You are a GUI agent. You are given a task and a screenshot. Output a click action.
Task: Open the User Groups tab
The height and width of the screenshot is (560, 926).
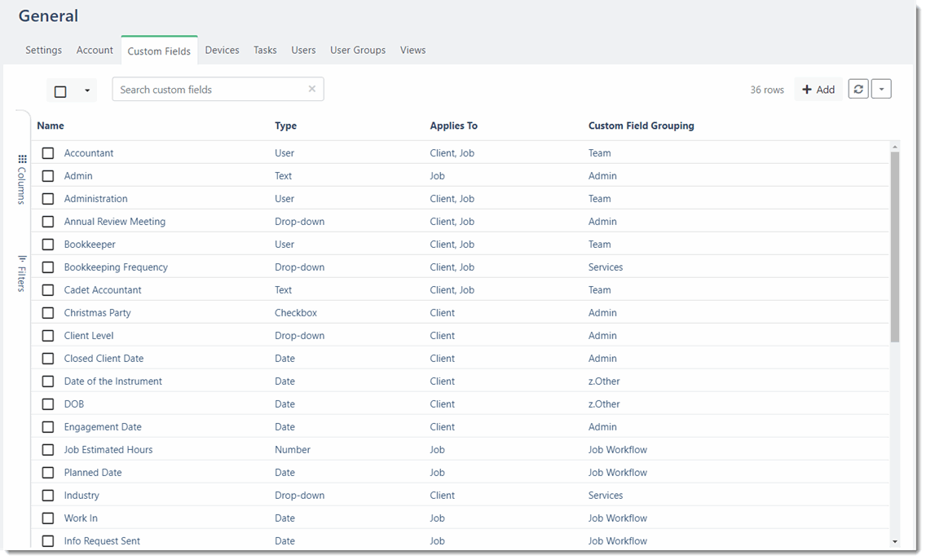pos(358,50)
